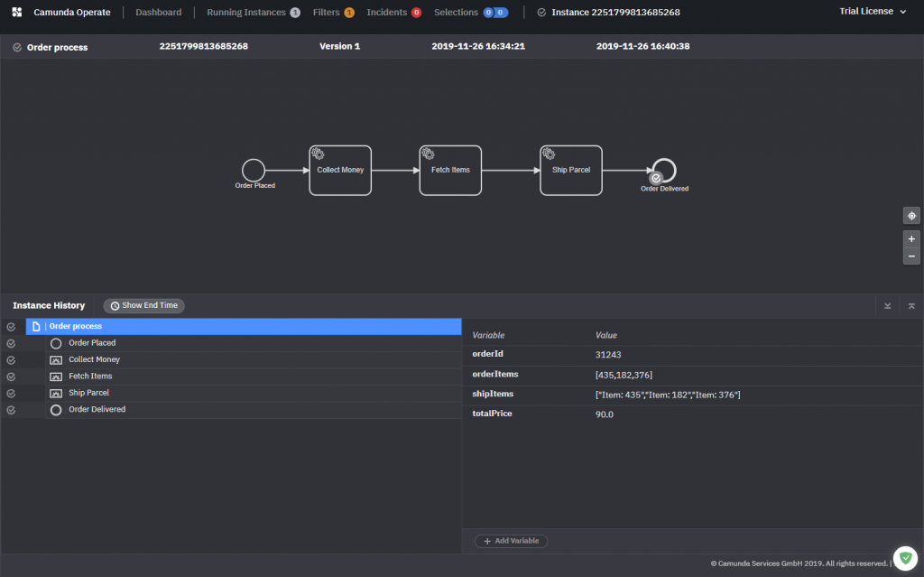Click service task icon beside Collect Money row
Viewport: 924px width, 577px height.
[x=56, y=360]
